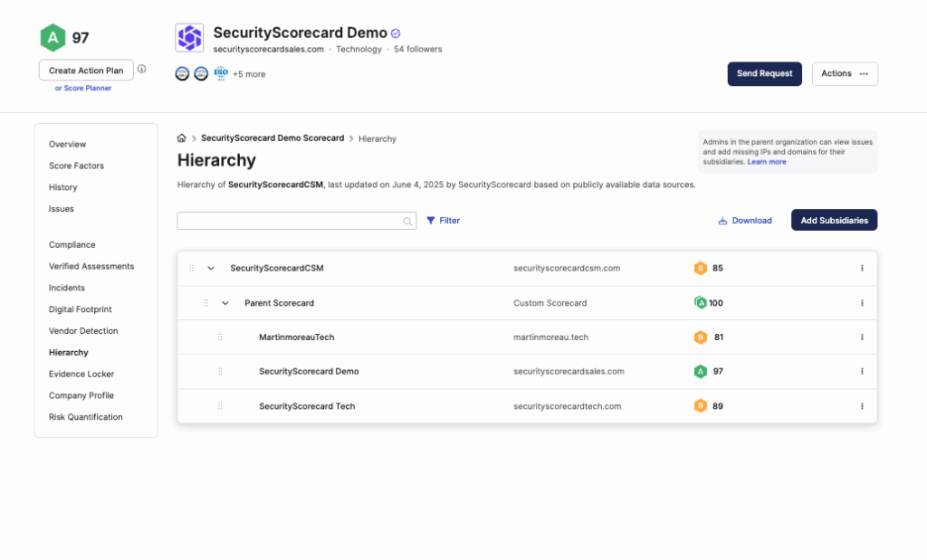927x560 pixels.
Task: Go to home via breadcrumb house icon
Action: click(x=181, y=138)
